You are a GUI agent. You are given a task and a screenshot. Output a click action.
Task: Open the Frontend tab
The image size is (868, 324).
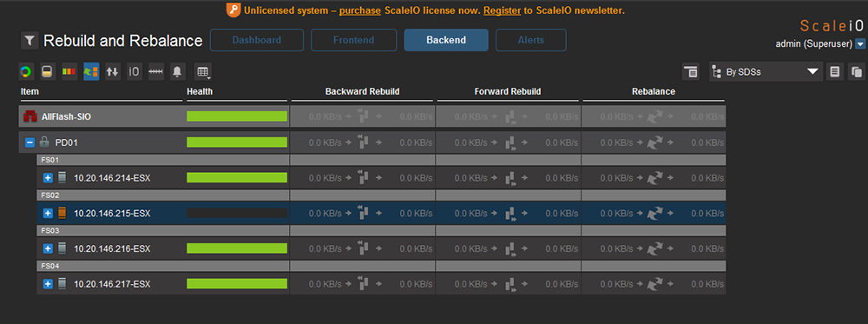pos(354,40)
